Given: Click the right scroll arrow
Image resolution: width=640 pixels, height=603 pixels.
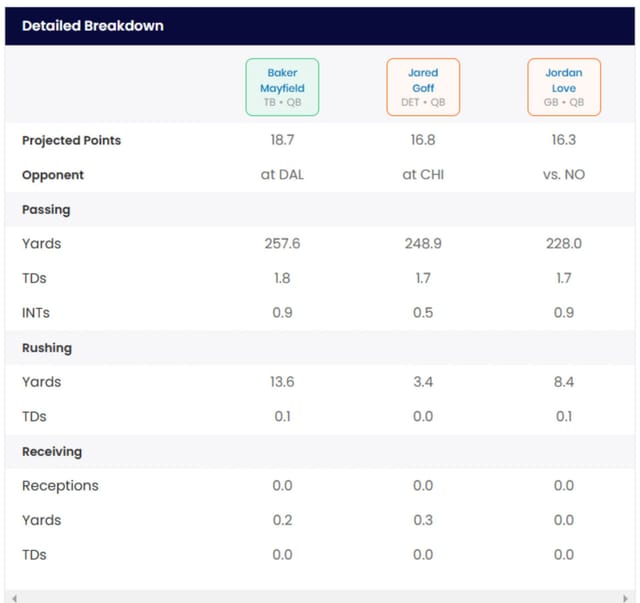Looking at the screenshot, I should [625, 598].
